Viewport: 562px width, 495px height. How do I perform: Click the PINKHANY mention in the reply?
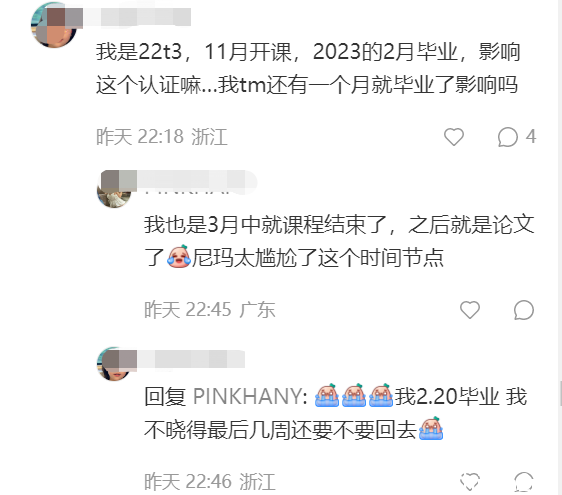click(250, 396)
